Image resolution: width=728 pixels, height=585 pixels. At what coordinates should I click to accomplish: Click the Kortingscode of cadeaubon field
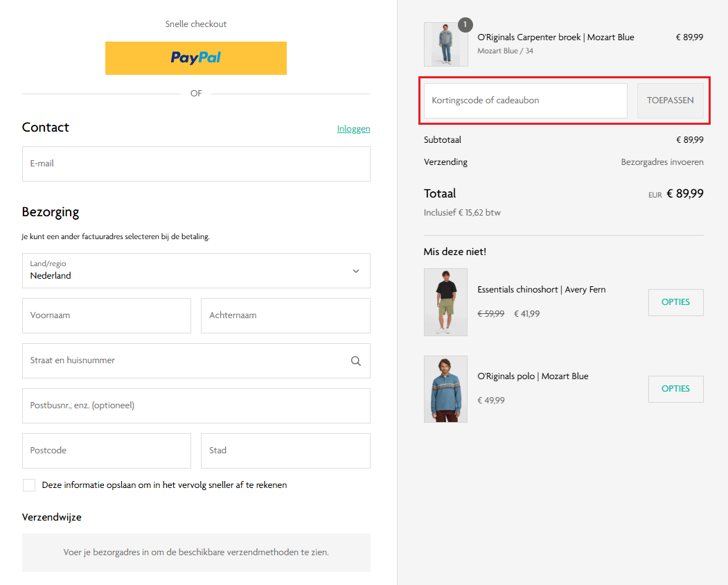click(525, 101)
